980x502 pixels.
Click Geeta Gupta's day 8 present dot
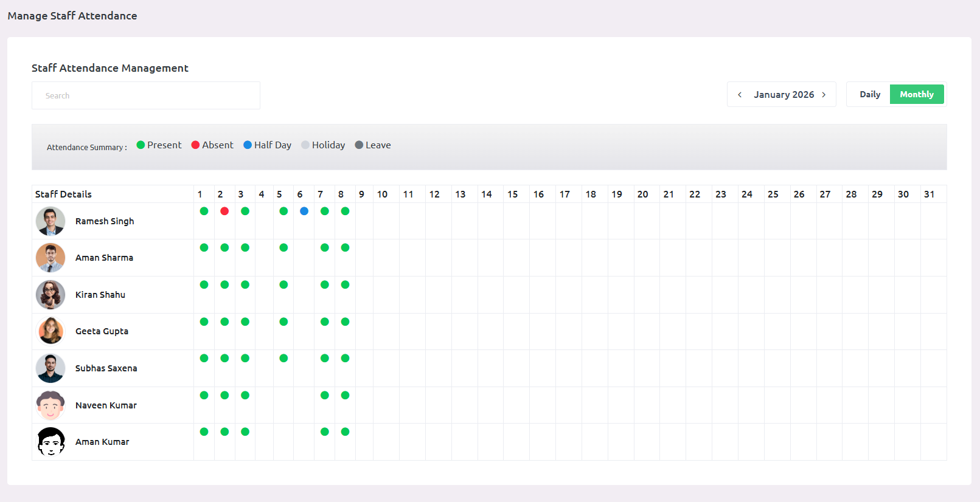(x=345, y=321)
